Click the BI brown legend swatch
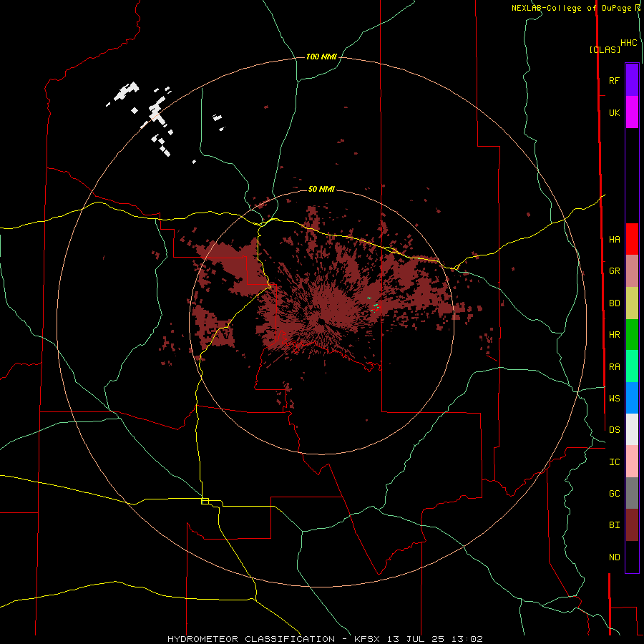644x644 pixels. click(x=632, y=525)
